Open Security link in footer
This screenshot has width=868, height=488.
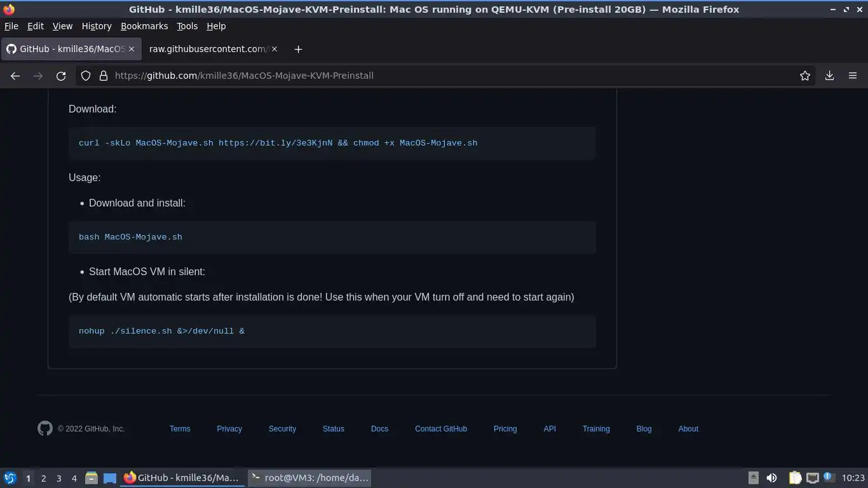[x=282, y=429]
